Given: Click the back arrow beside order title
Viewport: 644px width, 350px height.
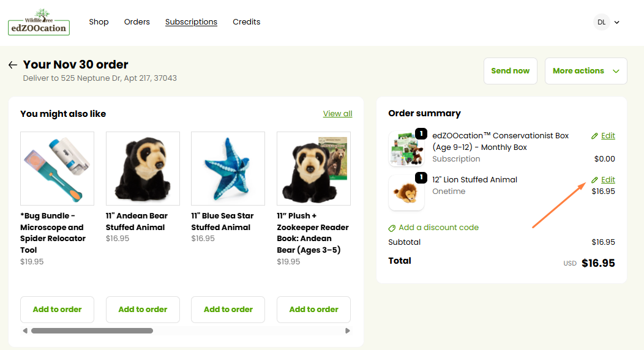Looking at the screenshot, I should click(13, 65).
